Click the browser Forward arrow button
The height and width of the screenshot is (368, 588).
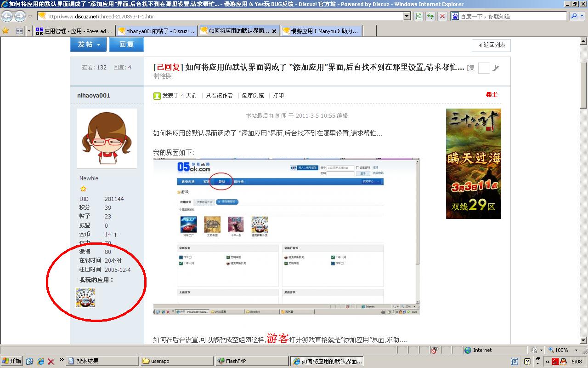(20, 16)
